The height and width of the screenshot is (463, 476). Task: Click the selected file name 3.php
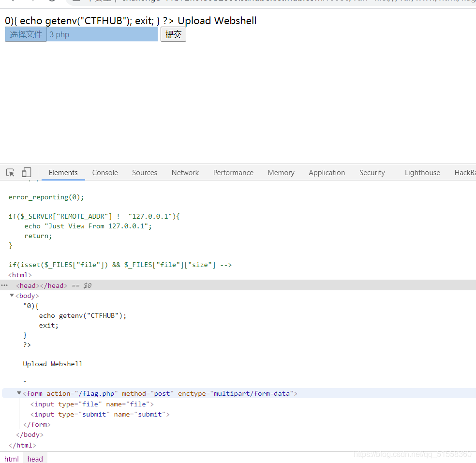tap(59, 35)
